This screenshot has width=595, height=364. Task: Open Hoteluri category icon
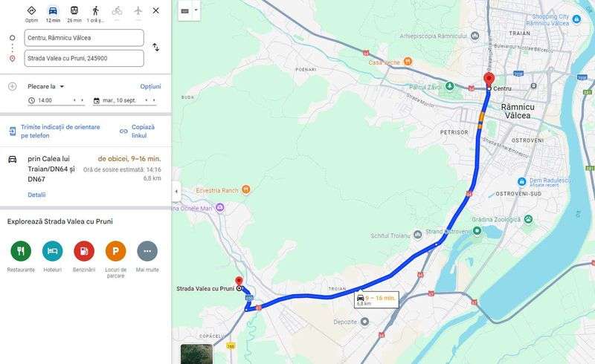(x=52, y=251)
